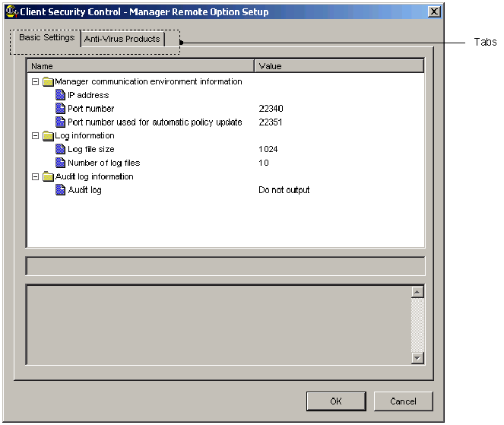Click inside the description text area
Screen dimensions: 504x425
(219, 325)
